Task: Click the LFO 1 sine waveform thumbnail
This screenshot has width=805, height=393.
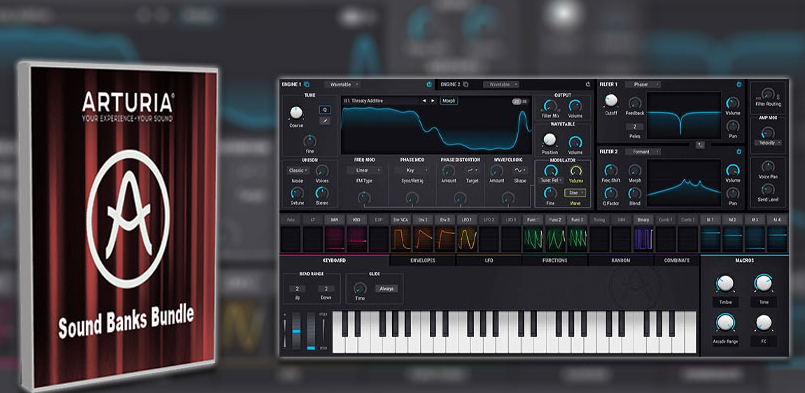Action: tap(467, 239)
